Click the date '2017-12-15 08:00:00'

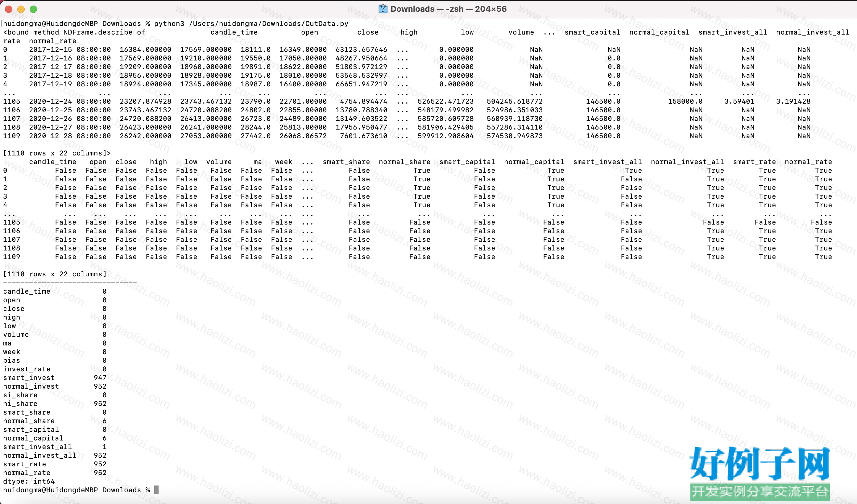click(x=70, y=50)
